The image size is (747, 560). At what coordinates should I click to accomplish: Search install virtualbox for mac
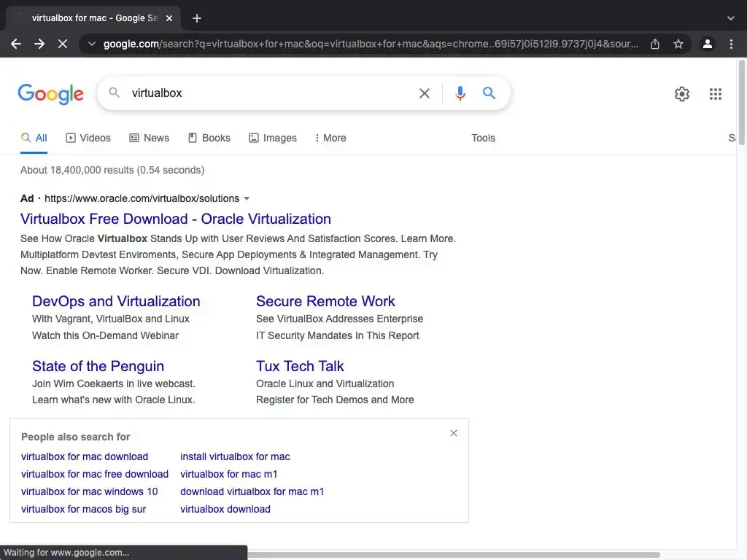pyautogui.click(x=235, y=456)
